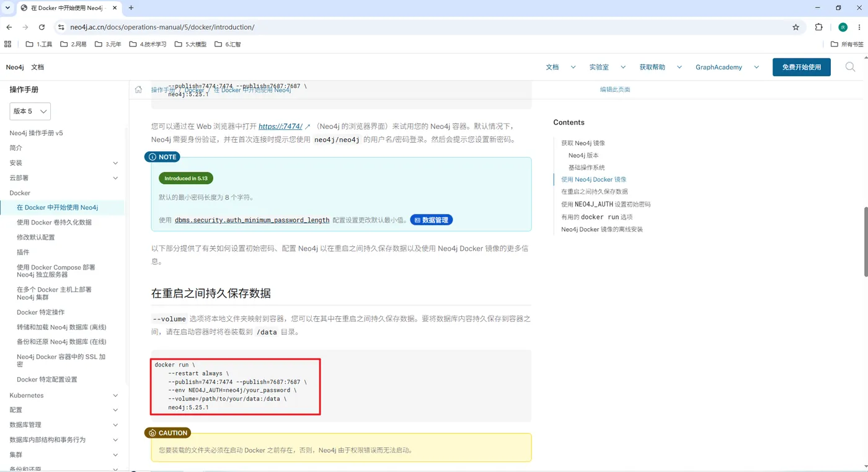Open the 所有书签 folder

847,44
